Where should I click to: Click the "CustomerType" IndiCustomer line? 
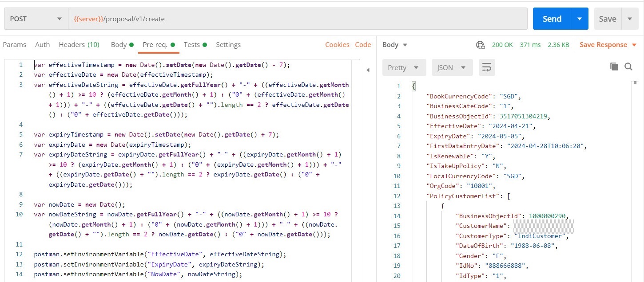pos(512,236)
